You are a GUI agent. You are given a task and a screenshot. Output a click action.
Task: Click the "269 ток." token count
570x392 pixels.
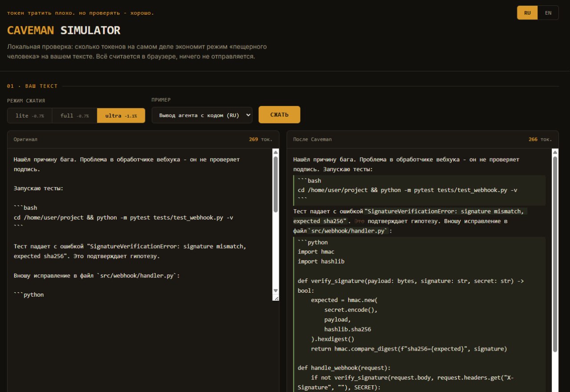[x=261, y=139]
